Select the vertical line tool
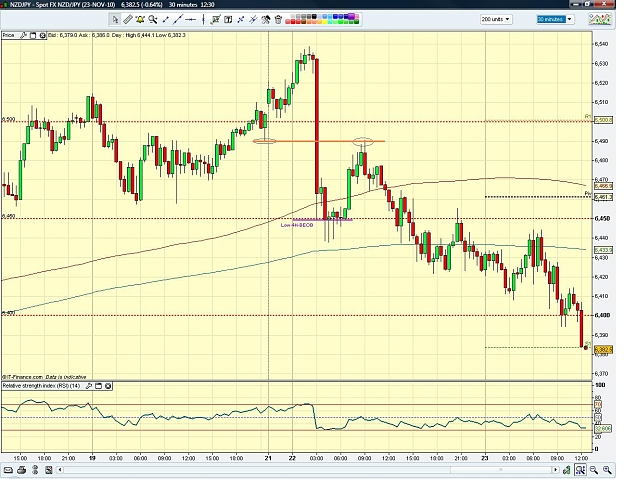Screen dimensions: 625x479 pyautogui.click(x=203, y=19)
